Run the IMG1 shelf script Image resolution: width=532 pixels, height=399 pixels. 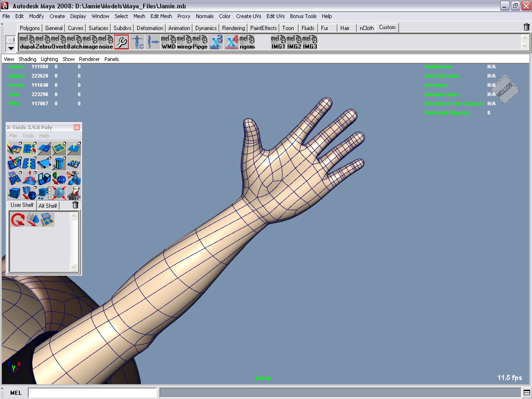click(278, 42)
